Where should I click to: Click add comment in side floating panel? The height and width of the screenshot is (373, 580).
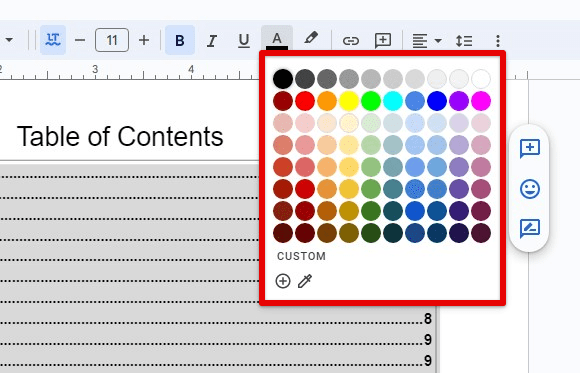coord(530,148)
